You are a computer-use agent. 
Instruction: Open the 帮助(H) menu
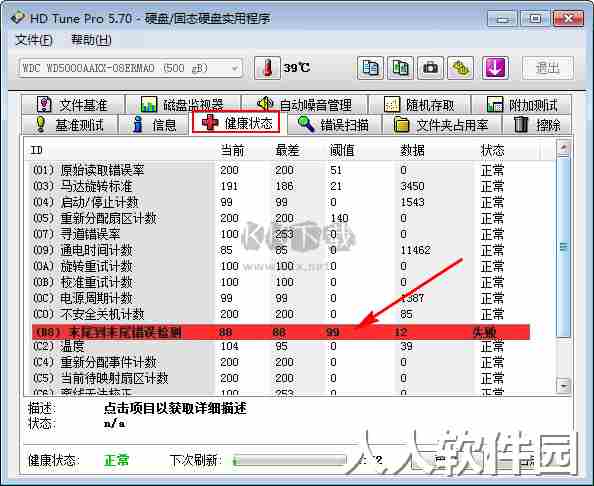pos(91,40)
